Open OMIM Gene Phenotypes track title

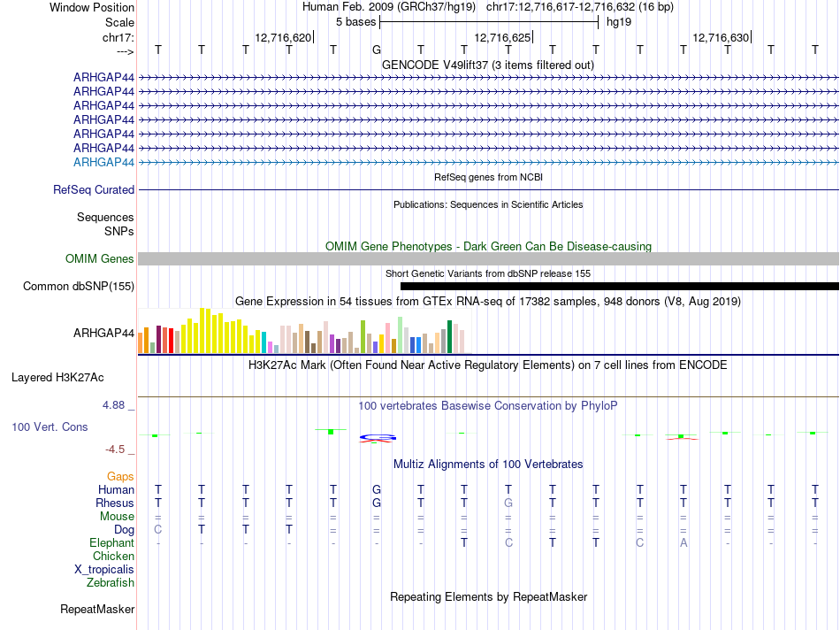pos(488,247)
